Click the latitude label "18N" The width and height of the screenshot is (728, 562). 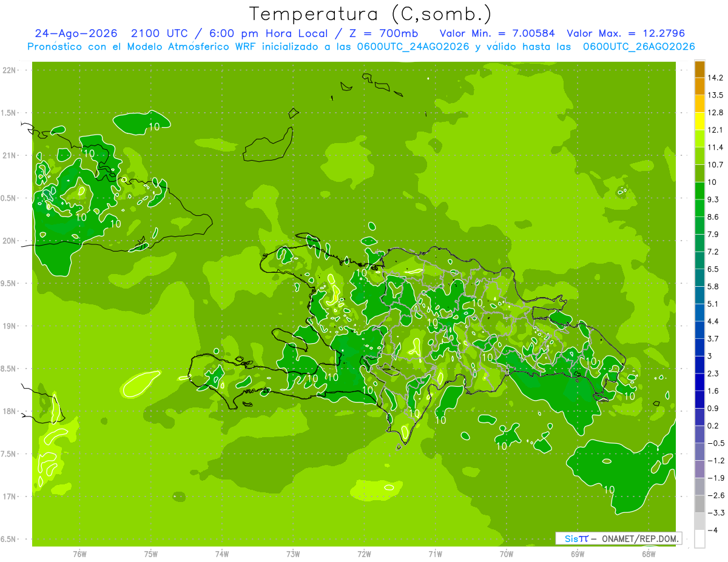click(x=10, y=412)
